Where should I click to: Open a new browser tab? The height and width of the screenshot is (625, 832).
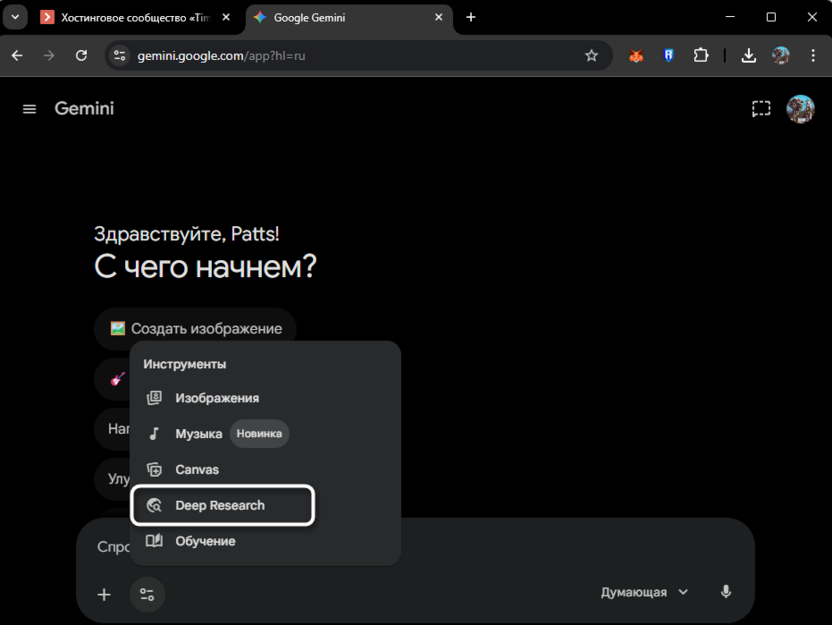[x=471, y=17]
